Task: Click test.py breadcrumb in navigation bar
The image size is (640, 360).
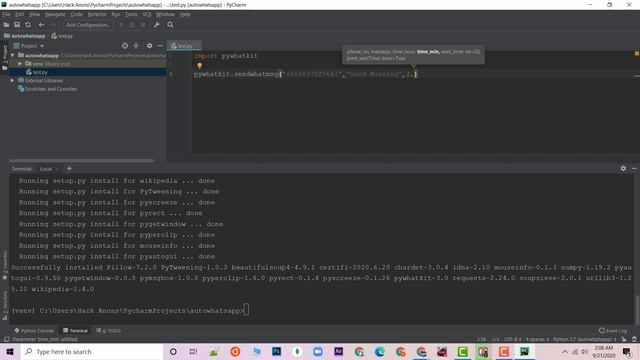Action: point(62,36)
